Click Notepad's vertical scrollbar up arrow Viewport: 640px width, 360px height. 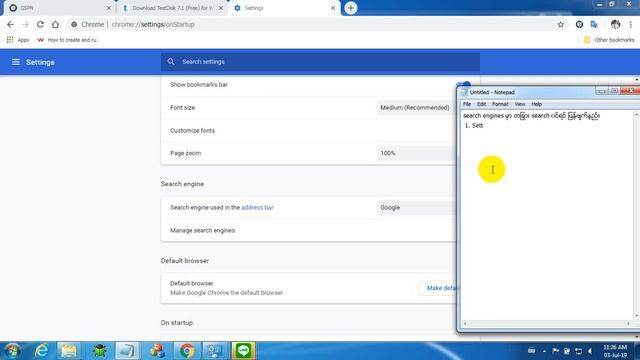636,114
